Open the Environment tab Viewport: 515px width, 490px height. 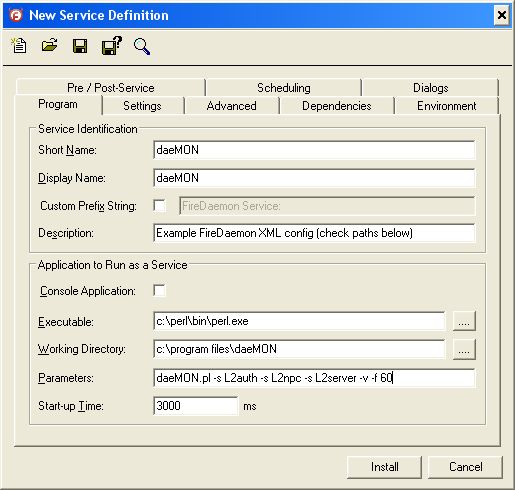click(x=446, y=106)
